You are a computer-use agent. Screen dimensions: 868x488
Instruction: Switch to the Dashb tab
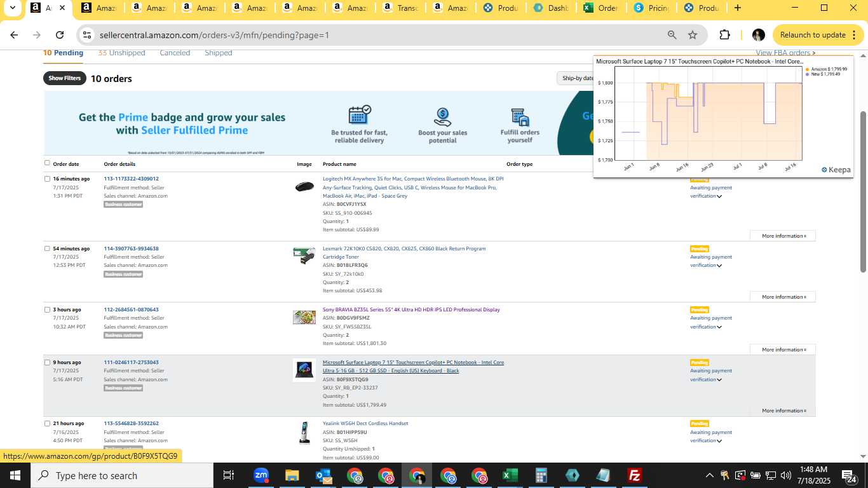552,8
